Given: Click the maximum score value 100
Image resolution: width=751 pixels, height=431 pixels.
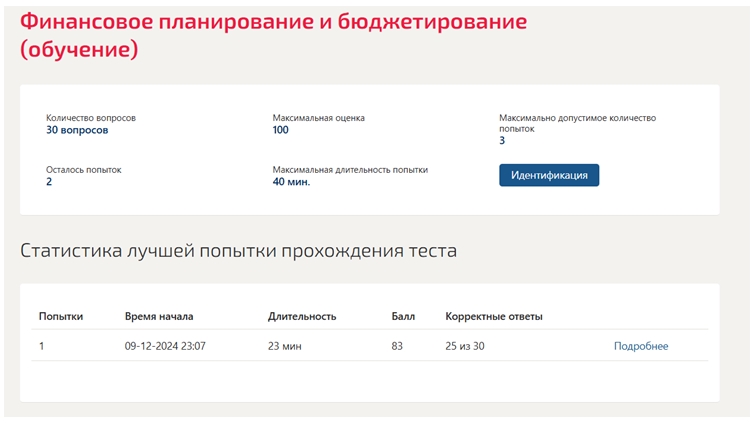Looking at the screenshot, I should 281,130.
